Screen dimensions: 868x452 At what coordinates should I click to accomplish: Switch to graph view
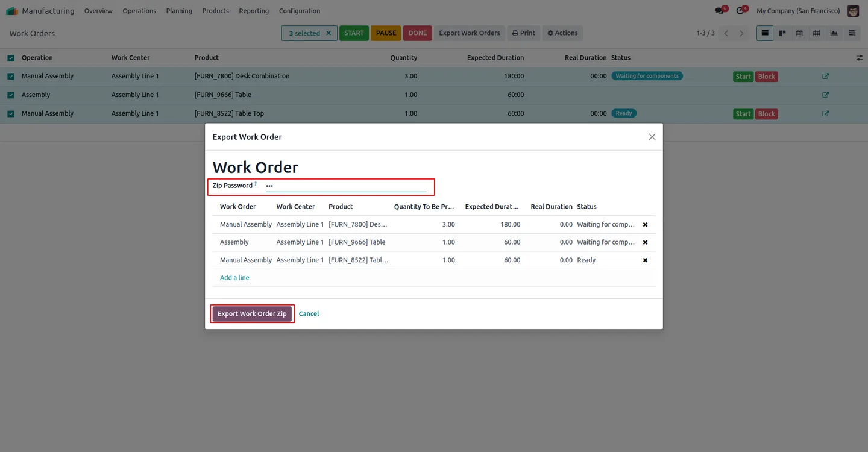point(834,33)
